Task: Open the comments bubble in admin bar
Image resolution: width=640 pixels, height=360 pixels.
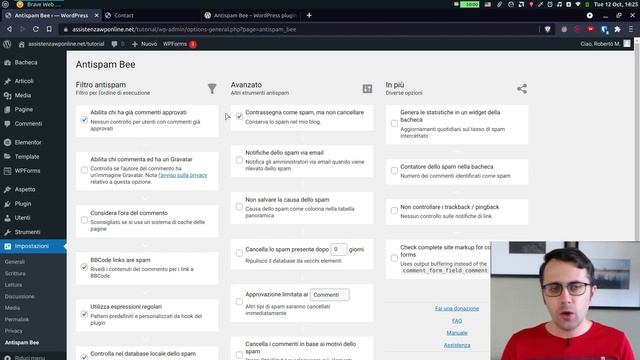Action: click(x=115, y=44)
